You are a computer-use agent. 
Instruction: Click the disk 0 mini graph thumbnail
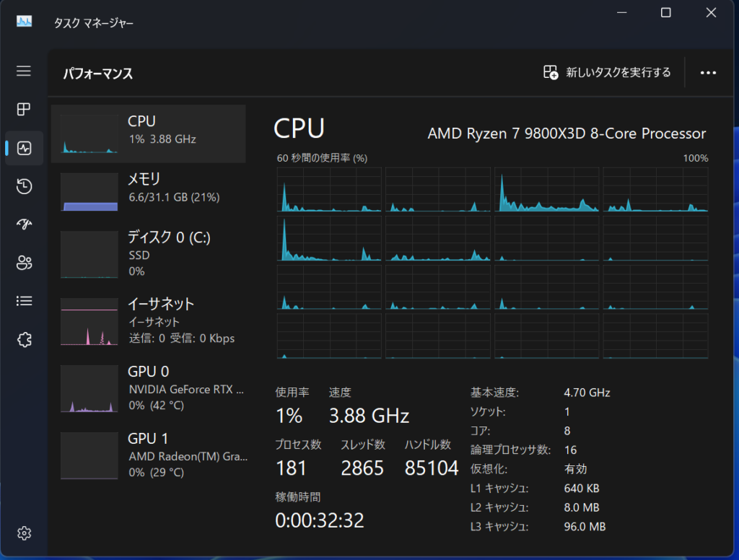click(89, 255)
